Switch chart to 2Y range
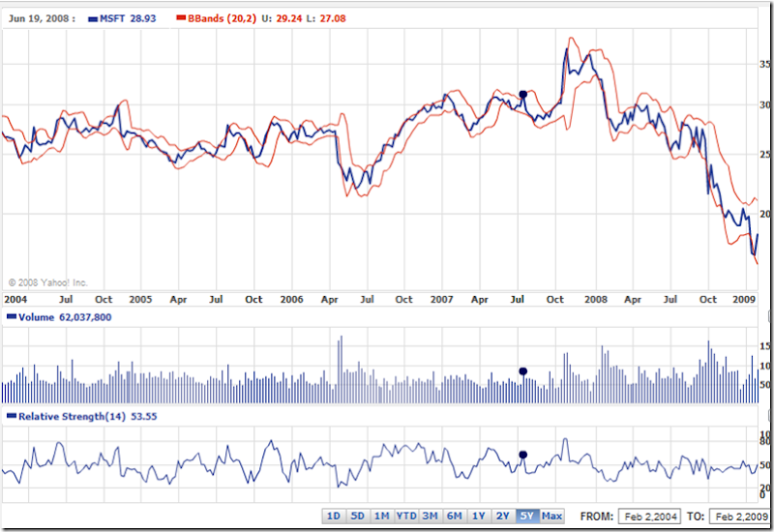 coord(503,517)
